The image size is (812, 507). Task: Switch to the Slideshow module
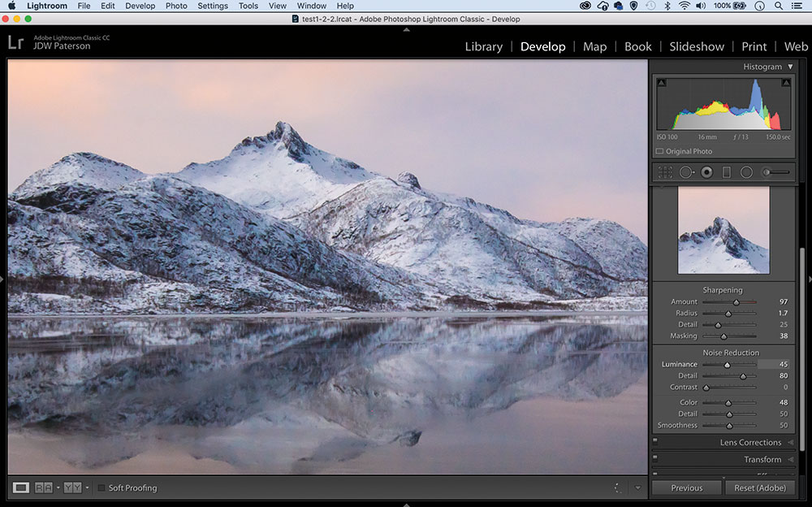pyautogui.click(x=697, y=46)
